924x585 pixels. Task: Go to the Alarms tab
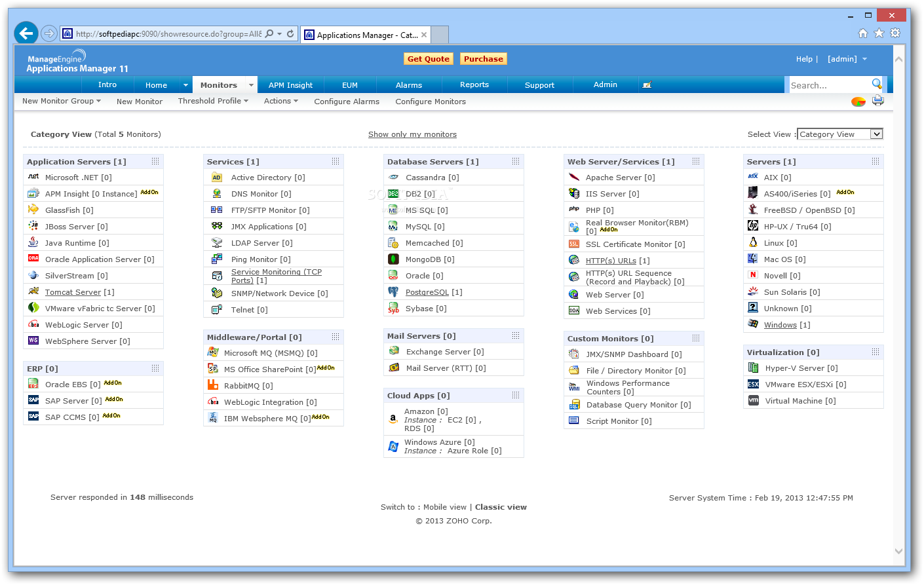pos(409,85)
